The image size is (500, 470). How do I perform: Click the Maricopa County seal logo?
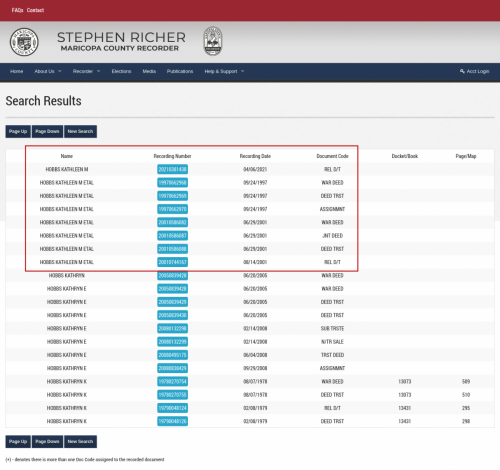tap(24, 42)
